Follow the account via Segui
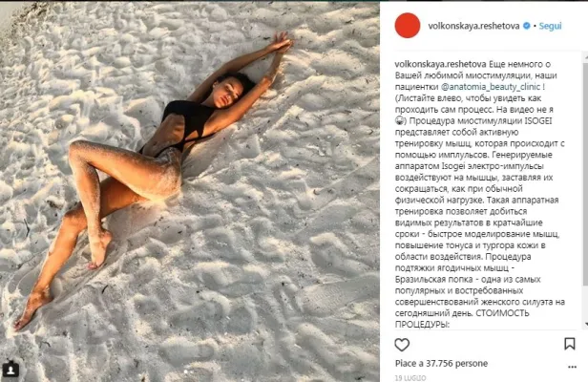 click(550, 26)
